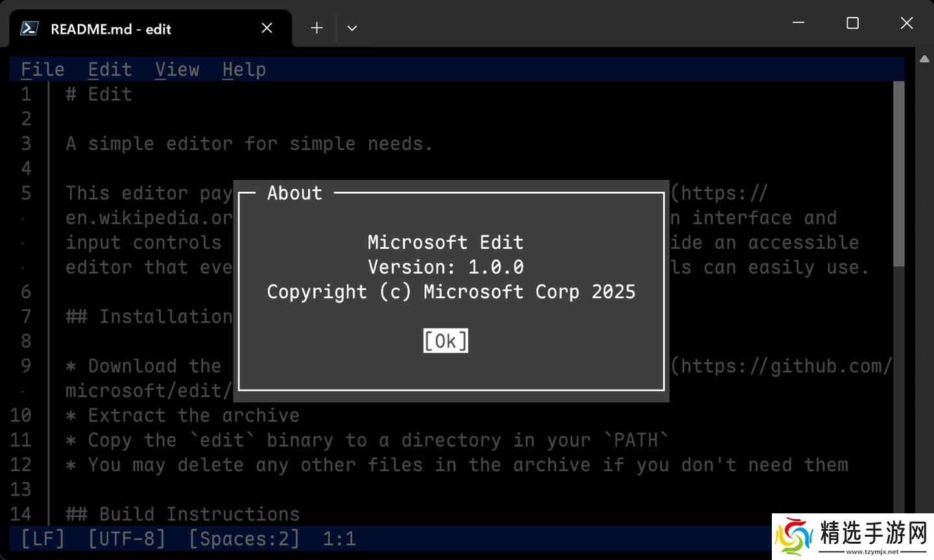Click the editor's vertical scrollbar thumb
This screenshot has height=560, width=934.
pos(898,173)
